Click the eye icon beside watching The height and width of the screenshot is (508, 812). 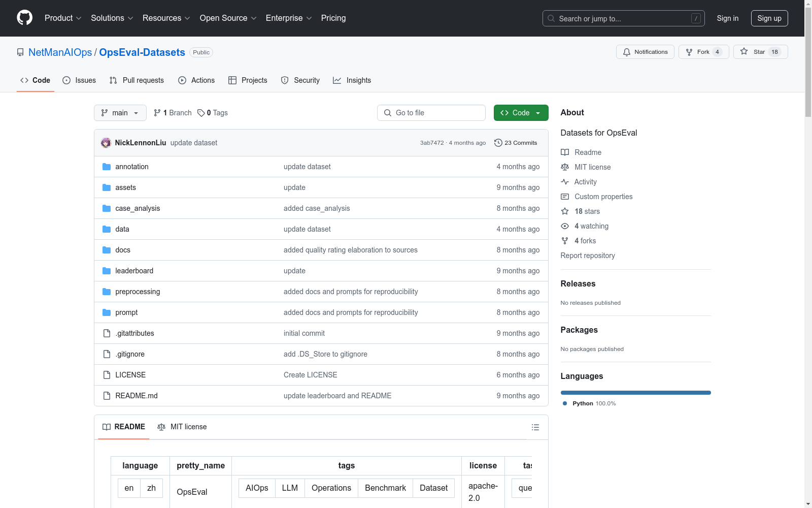pyautogui.click(x=565, y=226)
